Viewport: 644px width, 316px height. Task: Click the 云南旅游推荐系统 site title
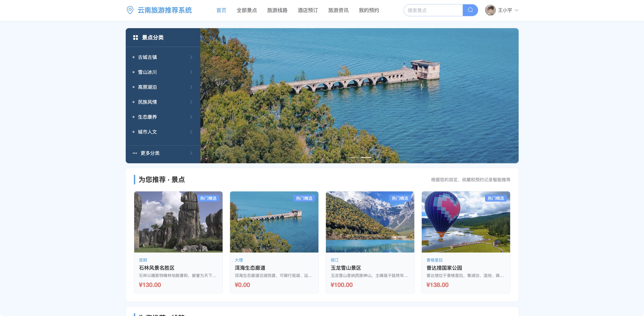(x=165, y=10)
